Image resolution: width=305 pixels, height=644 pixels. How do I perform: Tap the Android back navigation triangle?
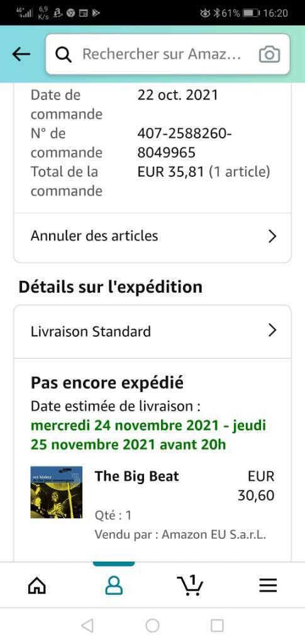tap(87, 626)
